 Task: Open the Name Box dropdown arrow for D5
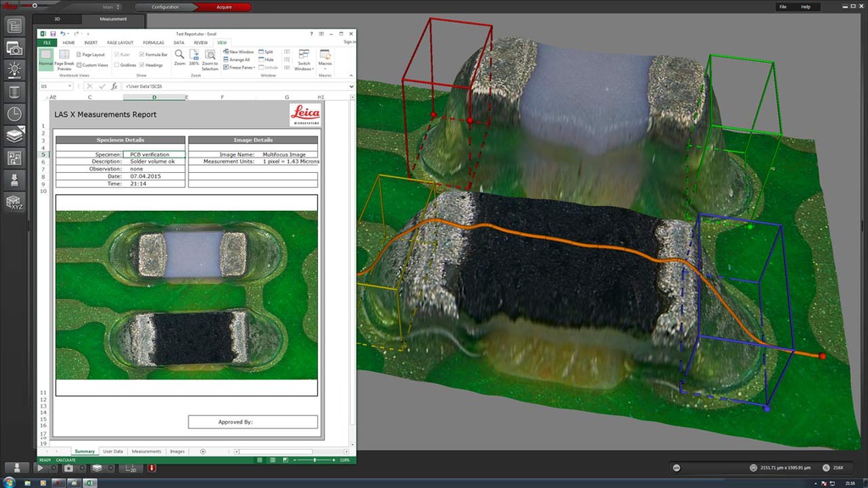pos(70,86)
